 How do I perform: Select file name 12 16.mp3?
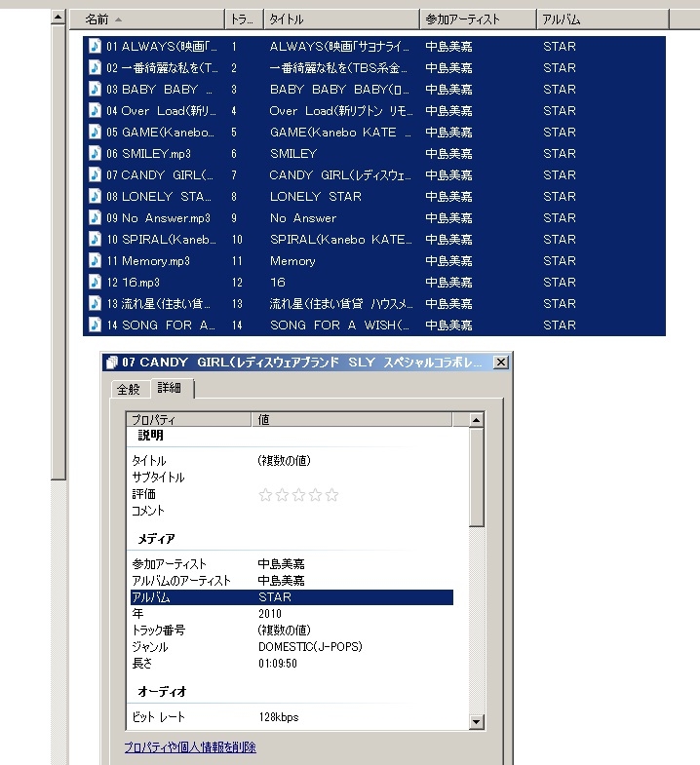click(x=133, y=283)
